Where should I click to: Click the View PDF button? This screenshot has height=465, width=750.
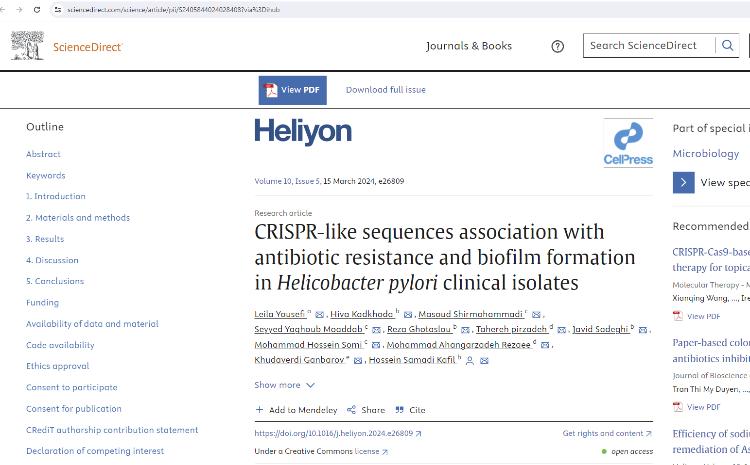point(292,90)
